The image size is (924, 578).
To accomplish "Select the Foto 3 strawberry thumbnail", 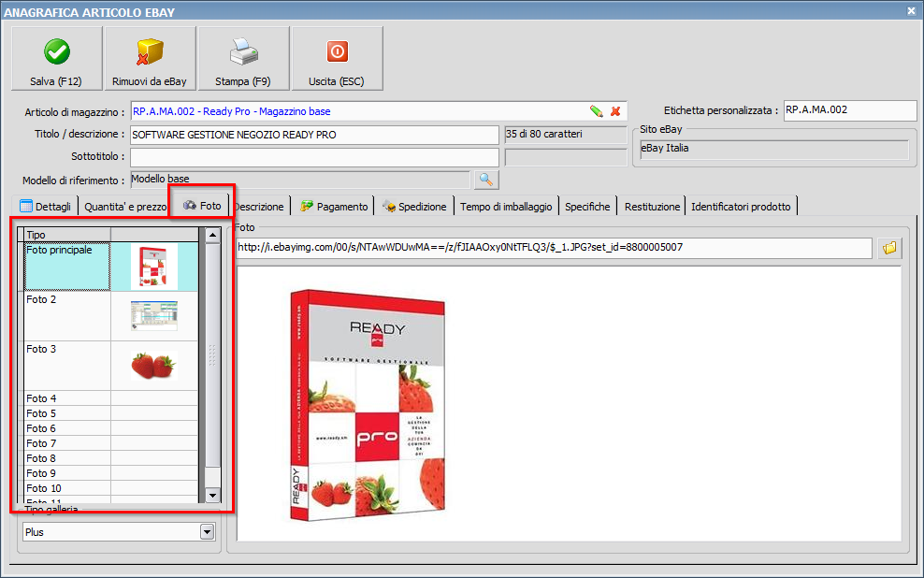I will pos(153,366).
